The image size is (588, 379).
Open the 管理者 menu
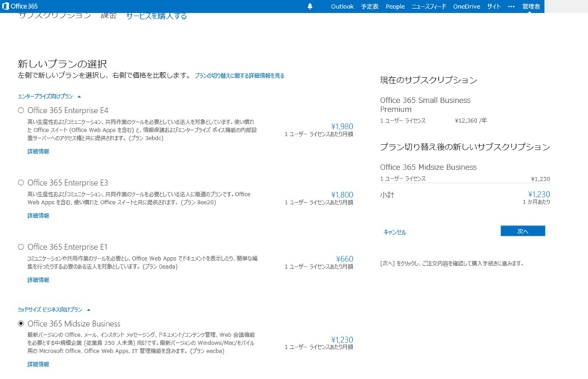tap(531, 7)
